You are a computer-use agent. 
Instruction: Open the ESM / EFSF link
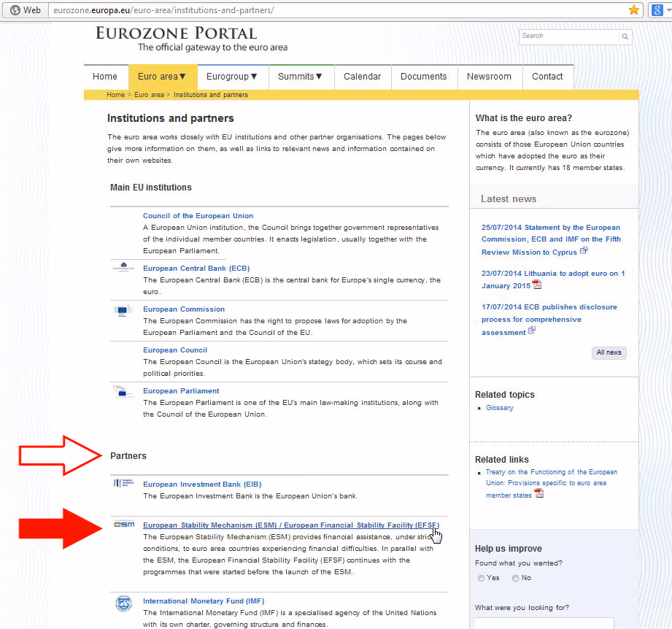click(x=291, y=525)
